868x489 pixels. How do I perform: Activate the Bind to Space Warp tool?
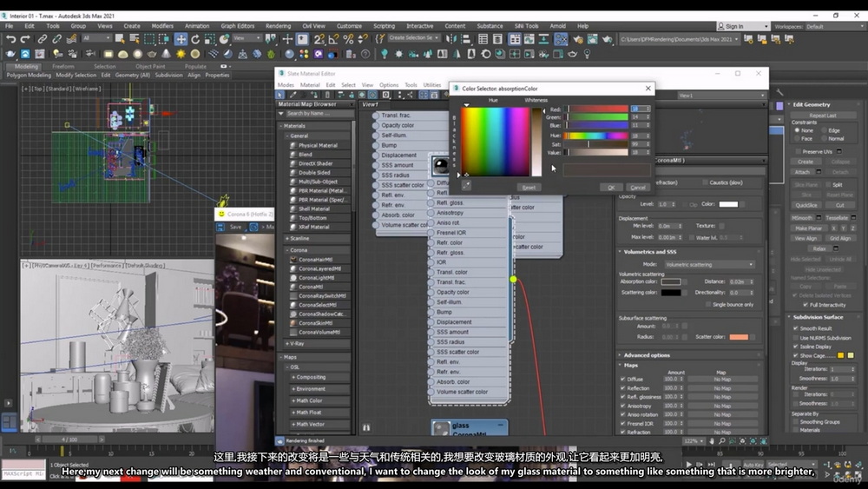point(71,39)
